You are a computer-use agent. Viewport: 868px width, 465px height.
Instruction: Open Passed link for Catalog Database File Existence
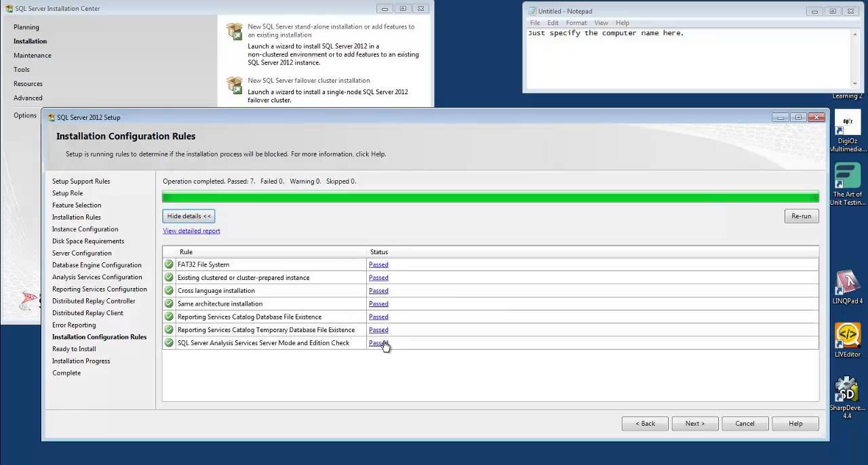pyautogui.click(x=378, y=317)
